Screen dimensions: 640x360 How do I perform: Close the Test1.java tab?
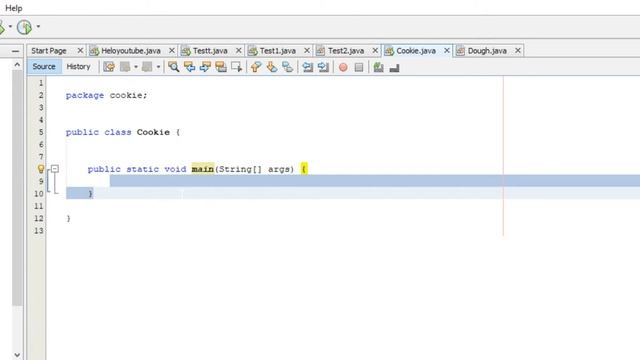(x=307, y=51)
